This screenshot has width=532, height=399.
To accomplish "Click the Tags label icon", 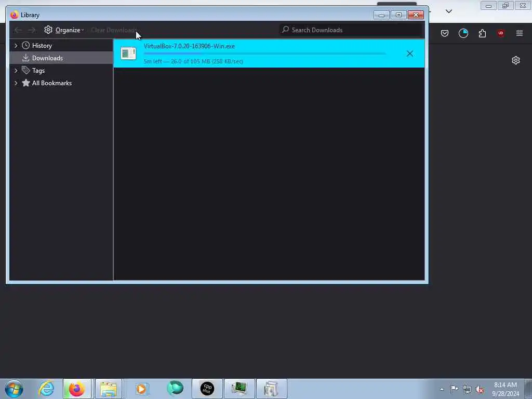I will tap(26, 70).
